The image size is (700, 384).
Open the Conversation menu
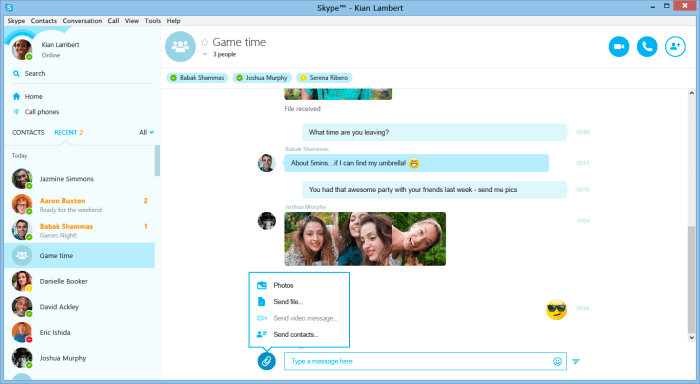coord(82,21)
